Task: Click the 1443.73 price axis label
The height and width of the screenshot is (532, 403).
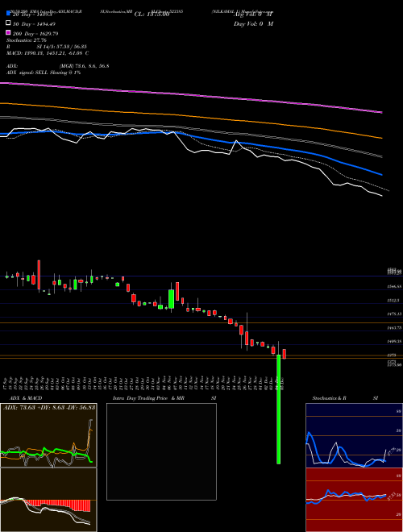Action: [x=395, y=328]
